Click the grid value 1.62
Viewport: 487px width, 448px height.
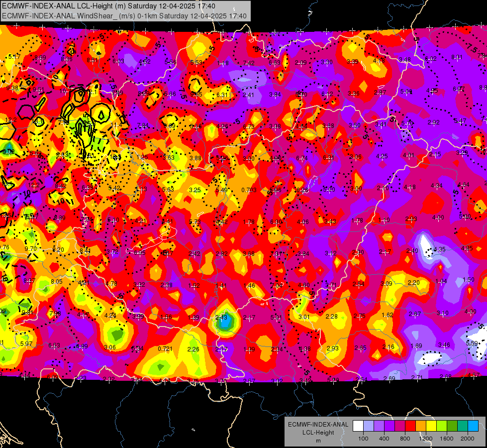tap(388, 315)
